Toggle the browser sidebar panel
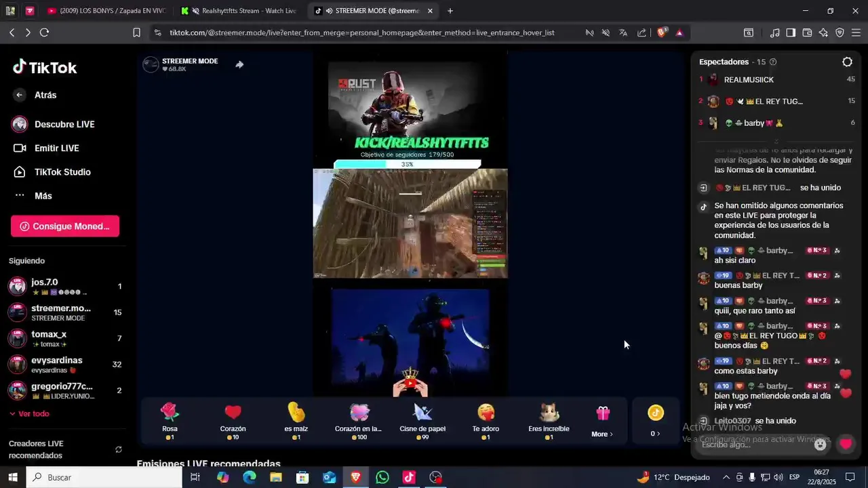The image size is (868, 488). tap(791, 33)
